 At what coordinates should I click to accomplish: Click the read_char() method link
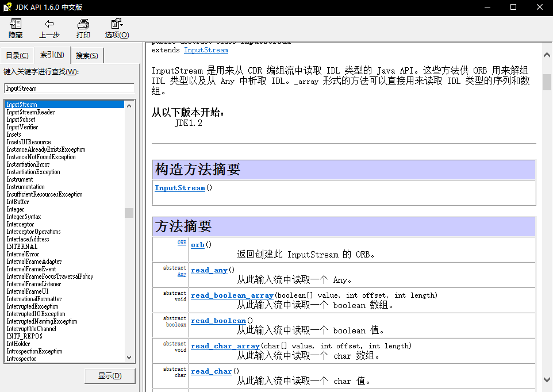[211, 371]
